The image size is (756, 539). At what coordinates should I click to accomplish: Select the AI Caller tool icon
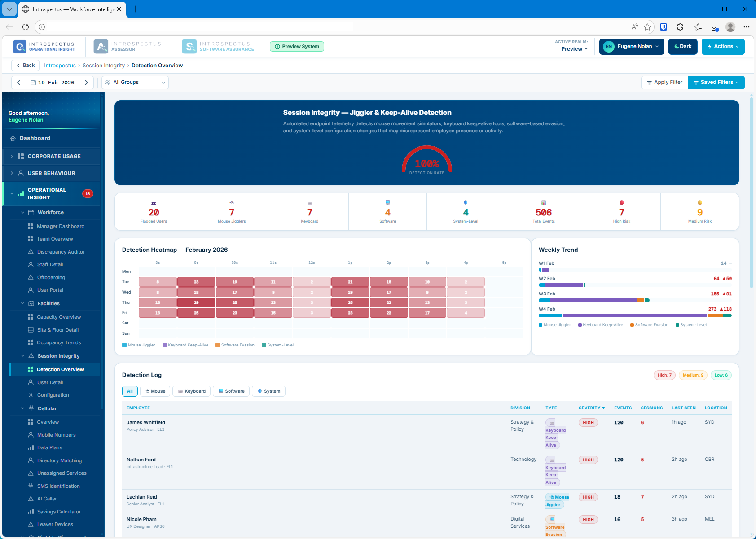[30, 499]
